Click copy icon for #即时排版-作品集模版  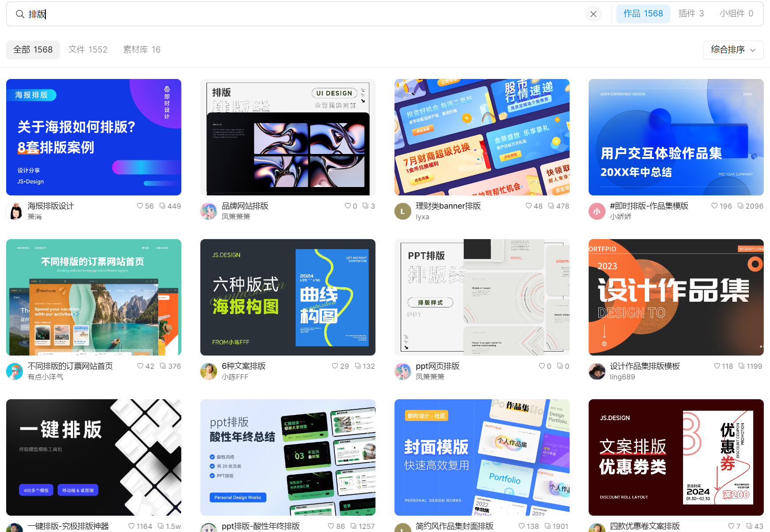point(740,206)
